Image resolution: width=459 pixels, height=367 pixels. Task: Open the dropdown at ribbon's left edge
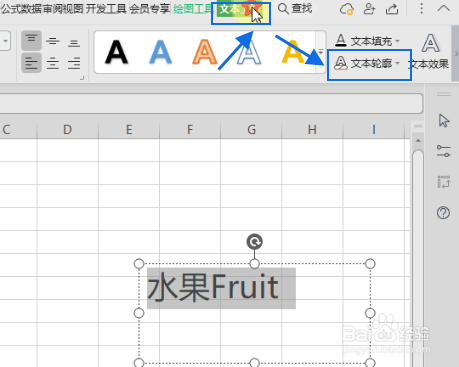click(x=5, y=41)
